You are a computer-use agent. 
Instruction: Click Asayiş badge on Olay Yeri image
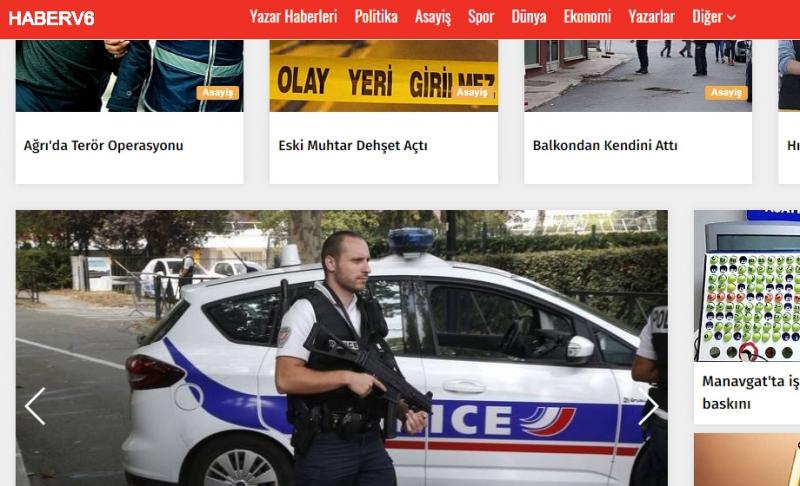click(x=472, y=92)
